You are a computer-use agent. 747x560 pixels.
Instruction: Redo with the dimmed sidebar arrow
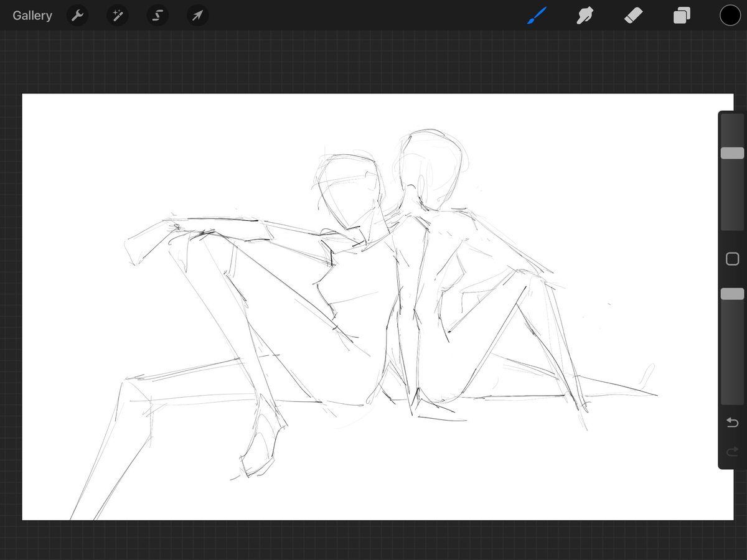point(733,451)
